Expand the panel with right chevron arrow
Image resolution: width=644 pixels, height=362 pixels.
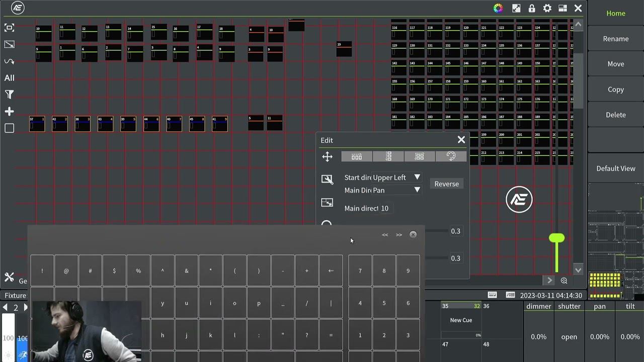tap(549, 281)
